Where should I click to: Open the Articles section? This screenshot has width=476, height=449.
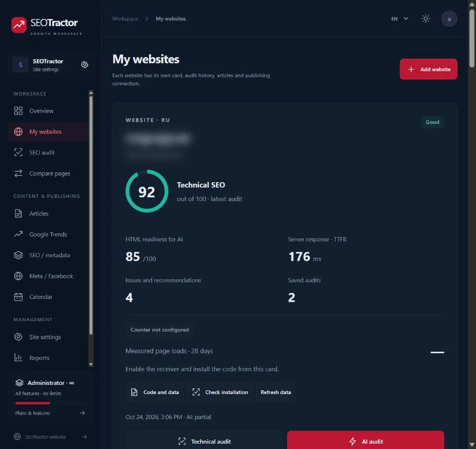pos(48,214)
